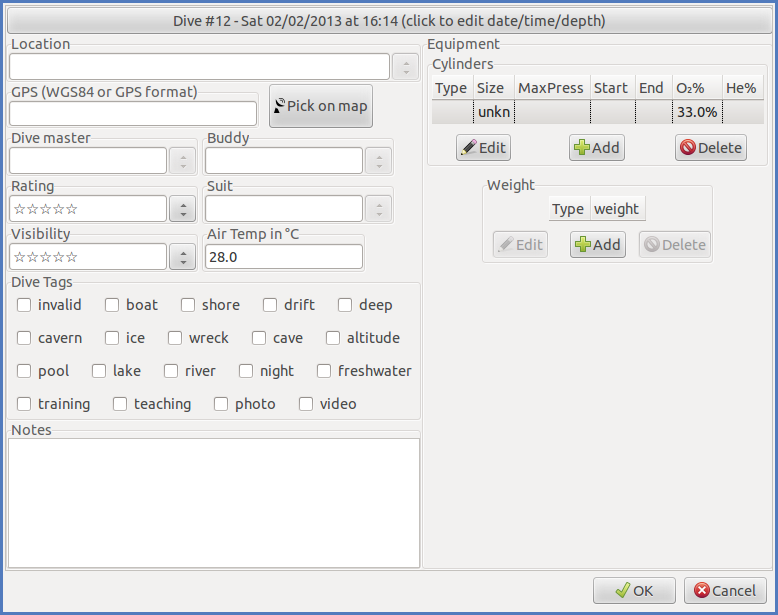Open the Visibility star dropdown
This screenshot has height=615, width=778.
tap(183, 257)
